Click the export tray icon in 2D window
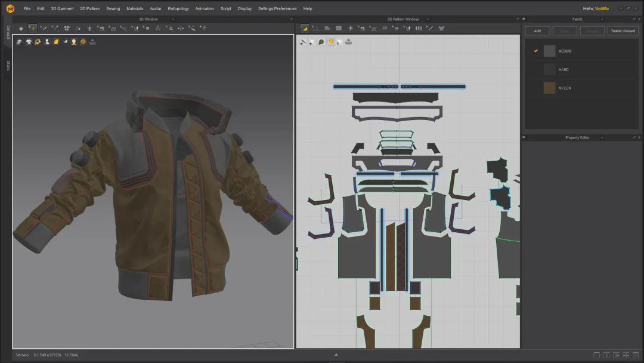The height and width of the screenshot is (363, 644). [x=348, y=42]
